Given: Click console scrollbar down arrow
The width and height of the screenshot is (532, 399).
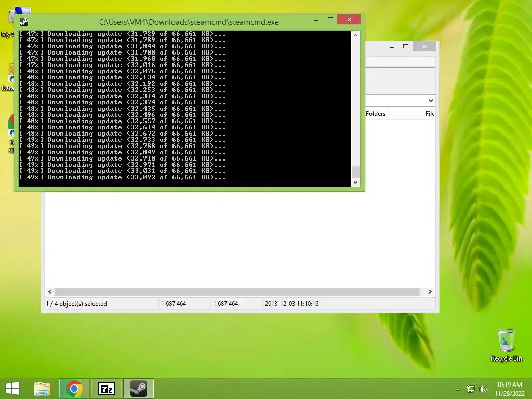Looking at the screenshot, I should click(355, 182).
